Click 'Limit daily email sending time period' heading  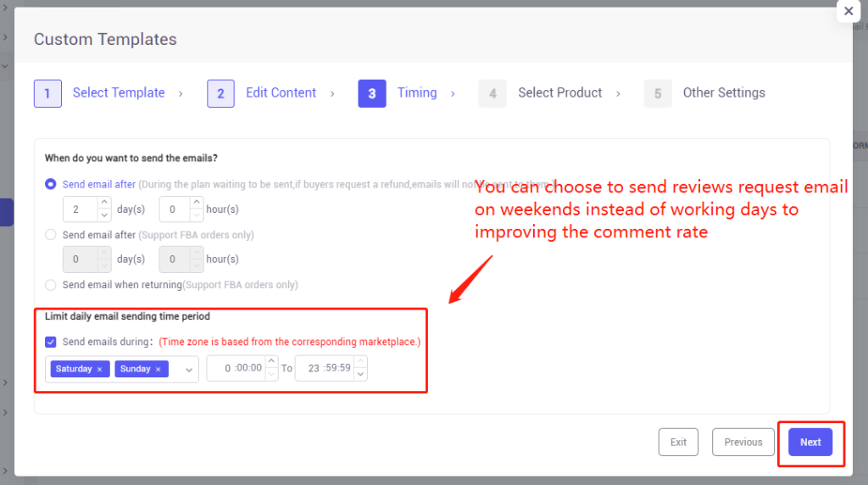[127, 316]
